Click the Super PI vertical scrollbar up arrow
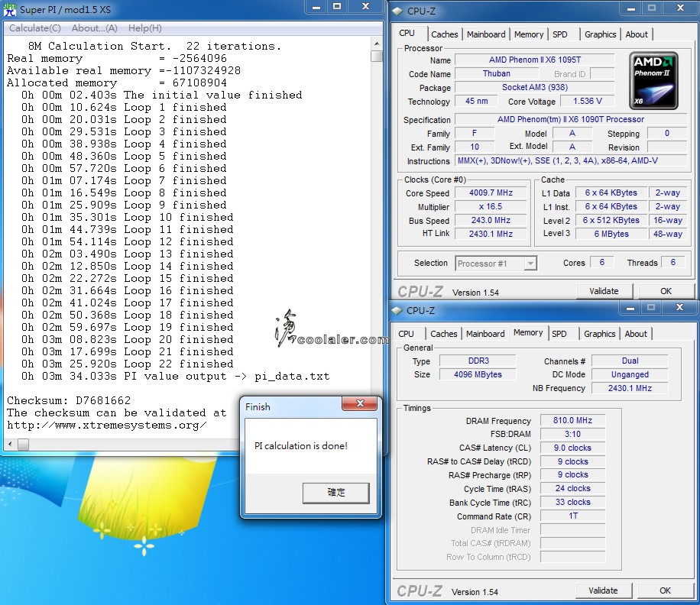 click(376, 44)
